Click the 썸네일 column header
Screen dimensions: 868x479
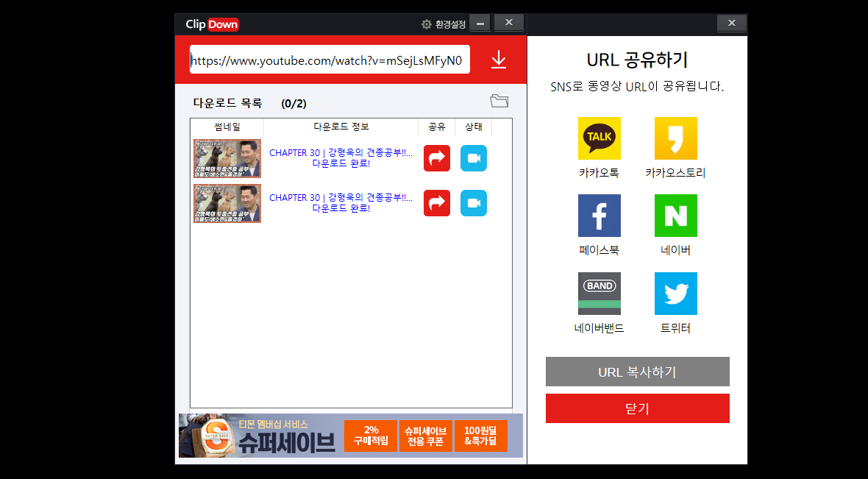tap(227, 127)
